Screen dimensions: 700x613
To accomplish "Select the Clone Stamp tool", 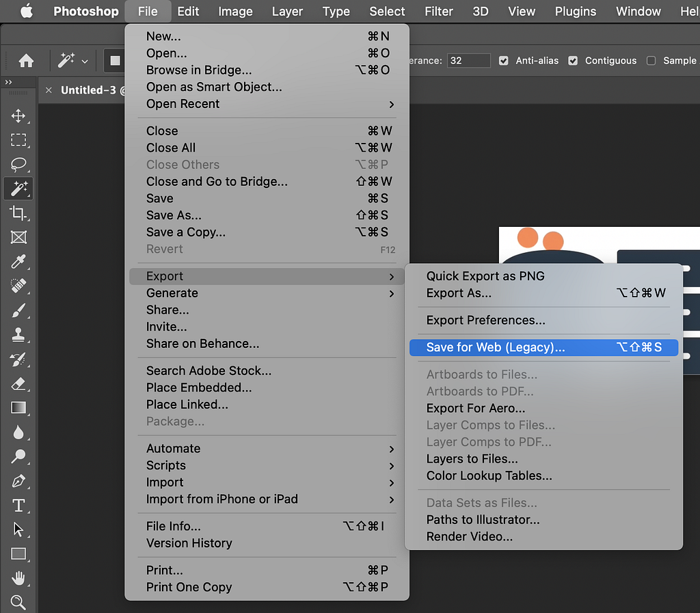I will (x=18, y=335).
